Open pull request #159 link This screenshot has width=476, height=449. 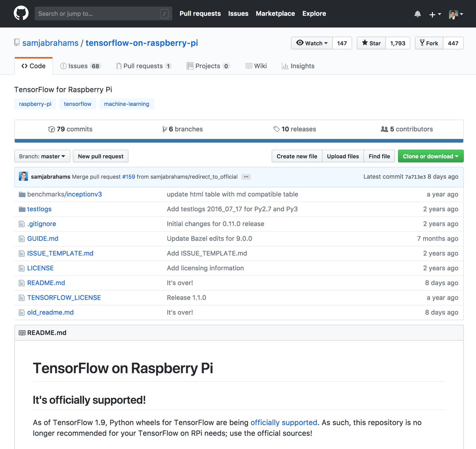pyautogui.click(x=129, y=177)
